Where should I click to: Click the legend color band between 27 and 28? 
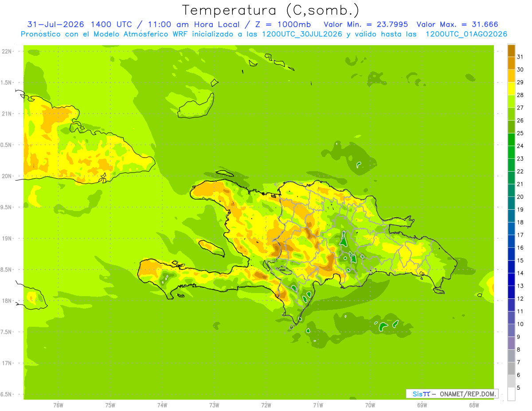(x=511, y=102)
